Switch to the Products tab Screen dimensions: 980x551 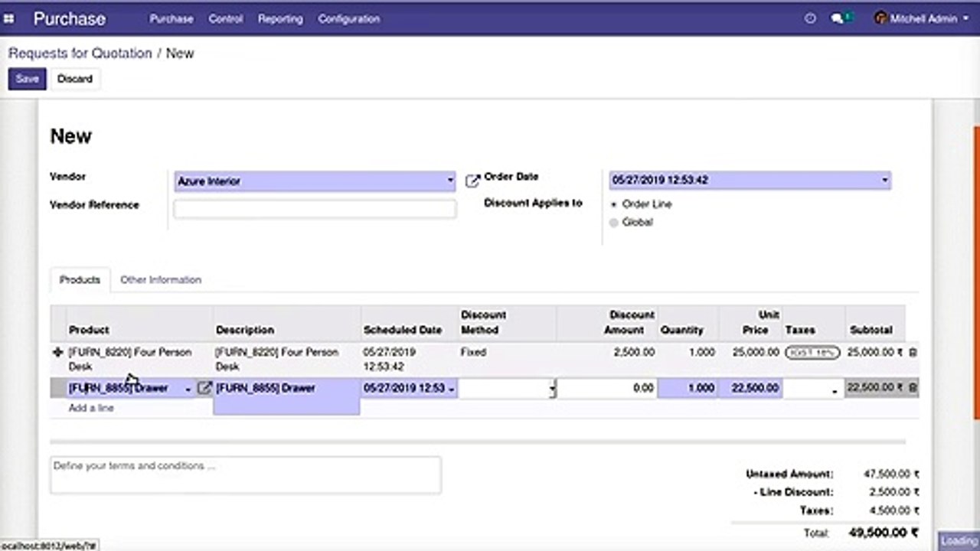[80, 280]
